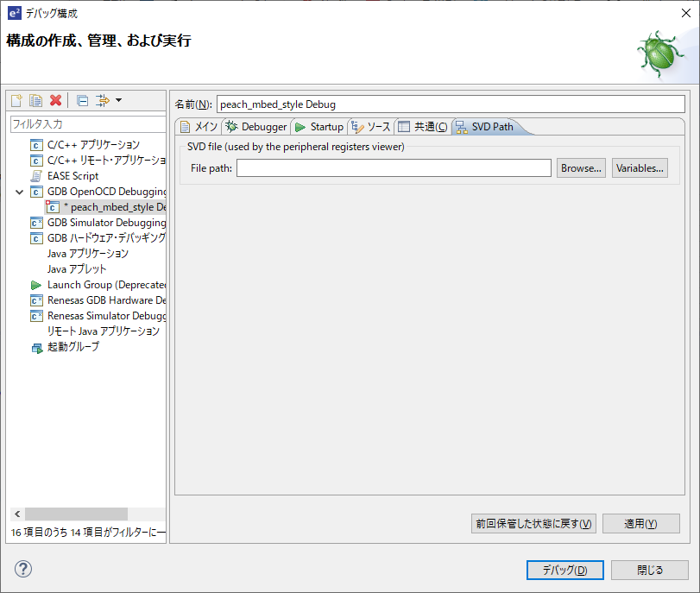Select Java アプリケーション item
Image resolution: width=700 pixels, height=593 pixels.
(88, 254)
